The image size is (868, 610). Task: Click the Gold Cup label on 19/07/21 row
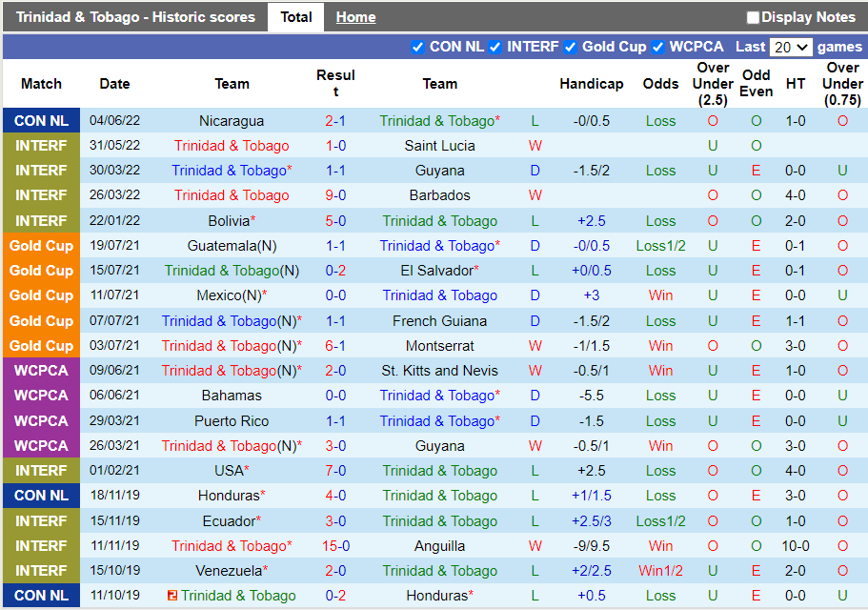[41, 246]
